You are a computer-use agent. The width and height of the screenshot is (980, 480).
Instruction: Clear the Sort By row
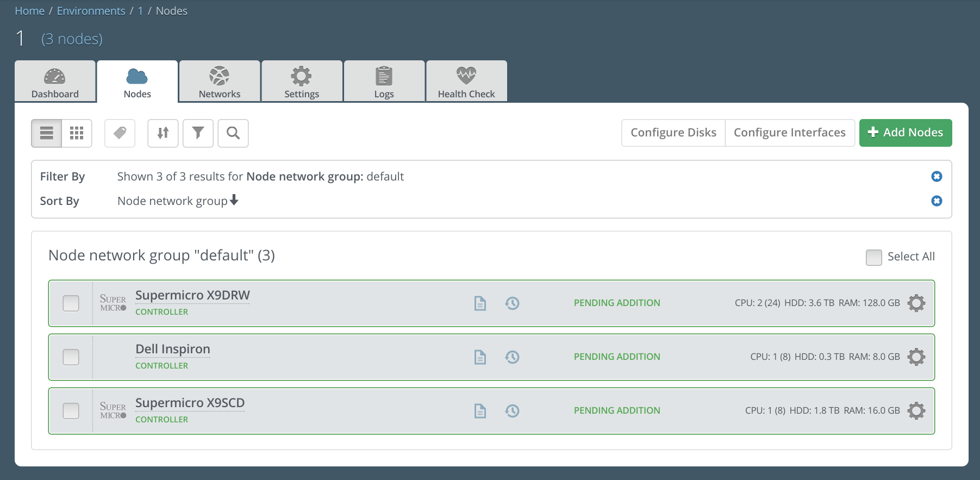pyautogui.click(x=936, y=201)
